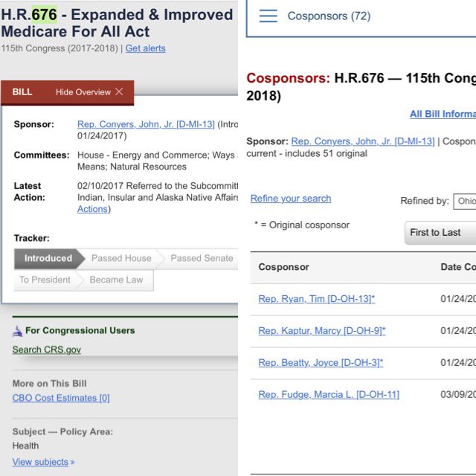
Task: Click the Health policy area text
Action: click(25, 446)
